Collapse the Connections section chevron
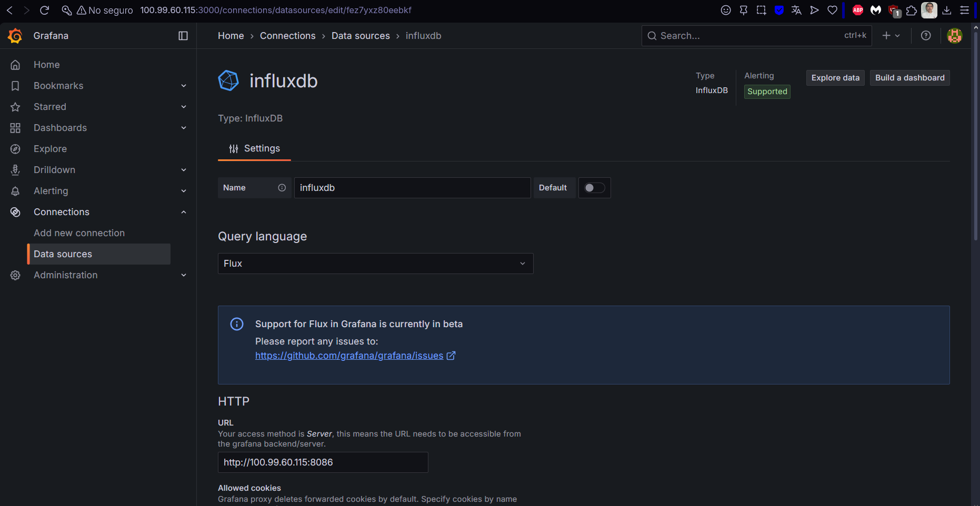 (x=184, y=212)
